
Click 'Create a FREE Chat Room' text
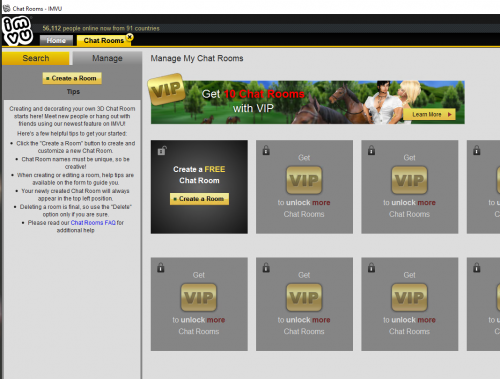pyautogui.click(x=199, y=175)
